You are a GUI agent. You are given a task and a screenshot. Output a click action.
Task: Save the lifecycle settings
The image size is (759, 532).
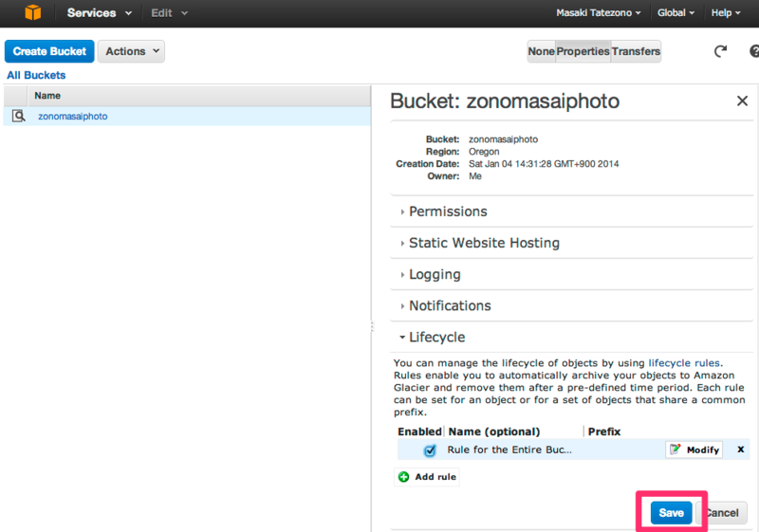pos(671,513)
